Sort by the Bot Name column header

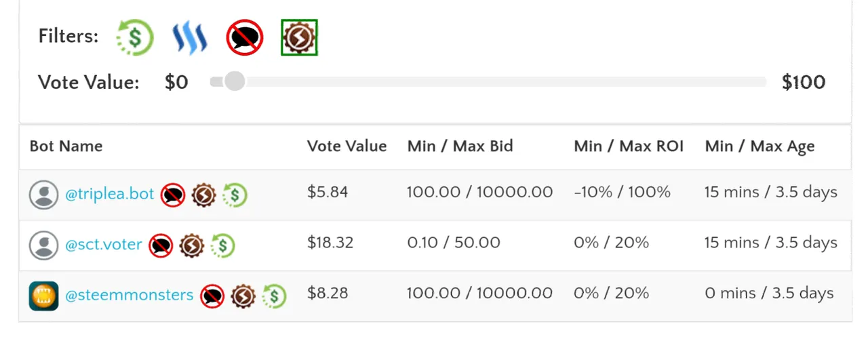66,146
